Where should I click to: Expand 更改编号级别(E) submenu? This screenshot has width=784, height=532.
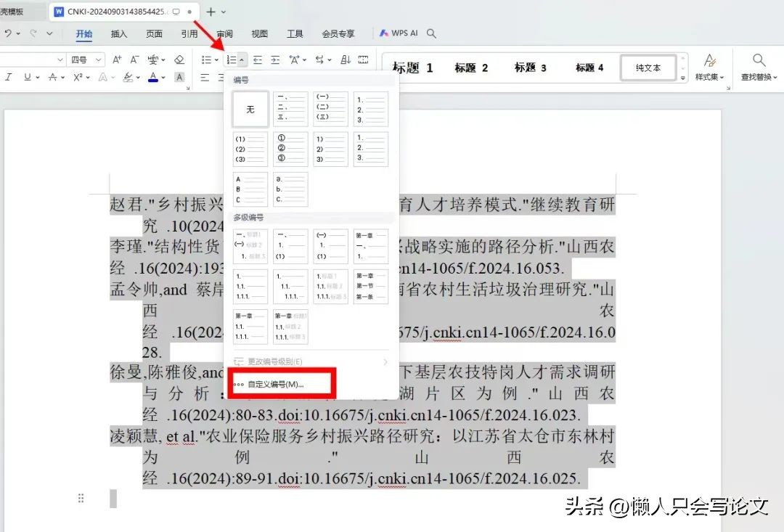point(311,361)
